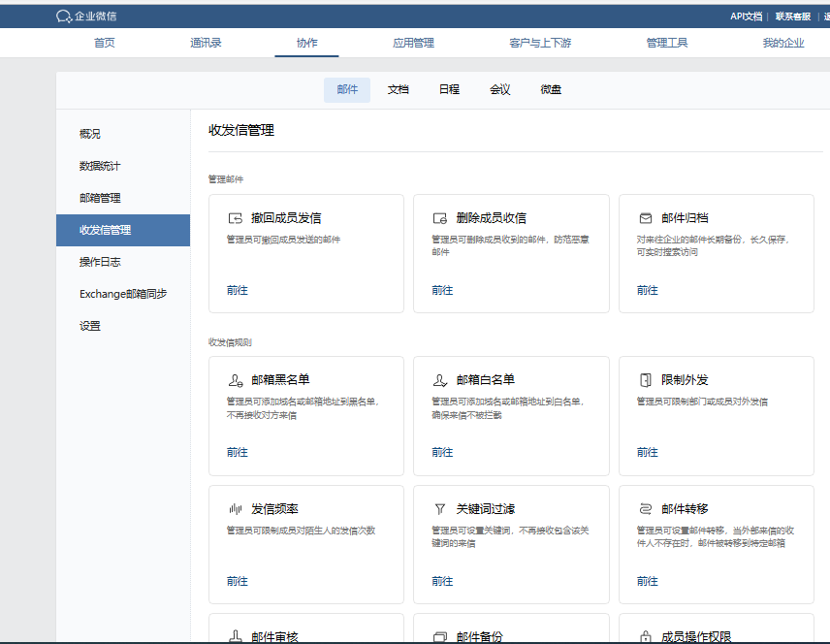Switch to the 会议 tab

tap(499, 89)
